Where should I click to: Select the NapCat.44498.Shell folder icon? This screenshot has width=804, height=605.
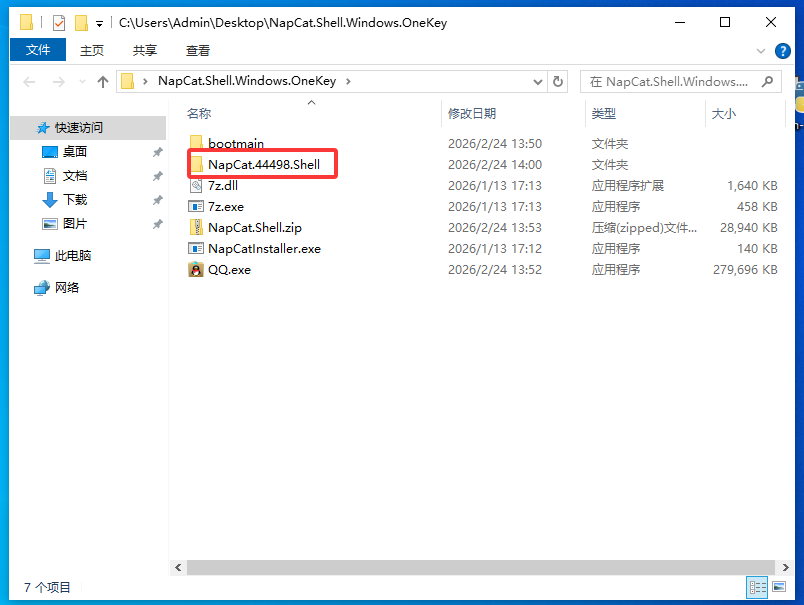click(196, 164)
